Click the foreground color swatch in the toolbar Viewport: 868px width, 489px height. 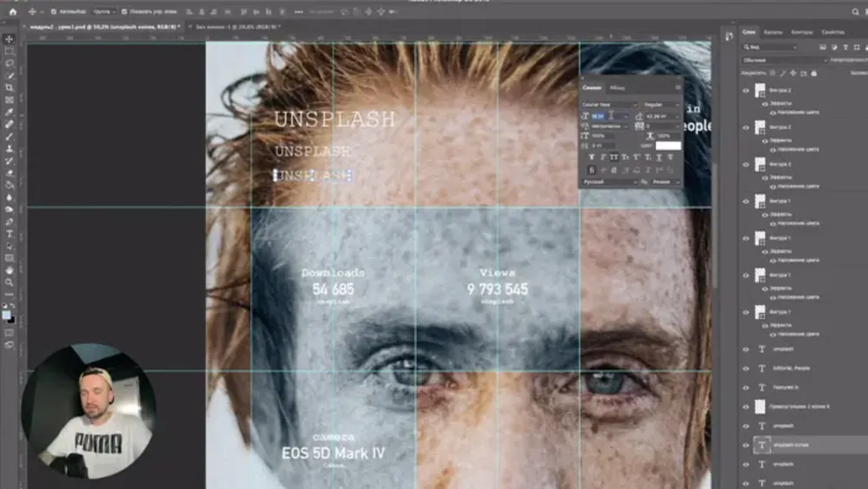point(6,314)
